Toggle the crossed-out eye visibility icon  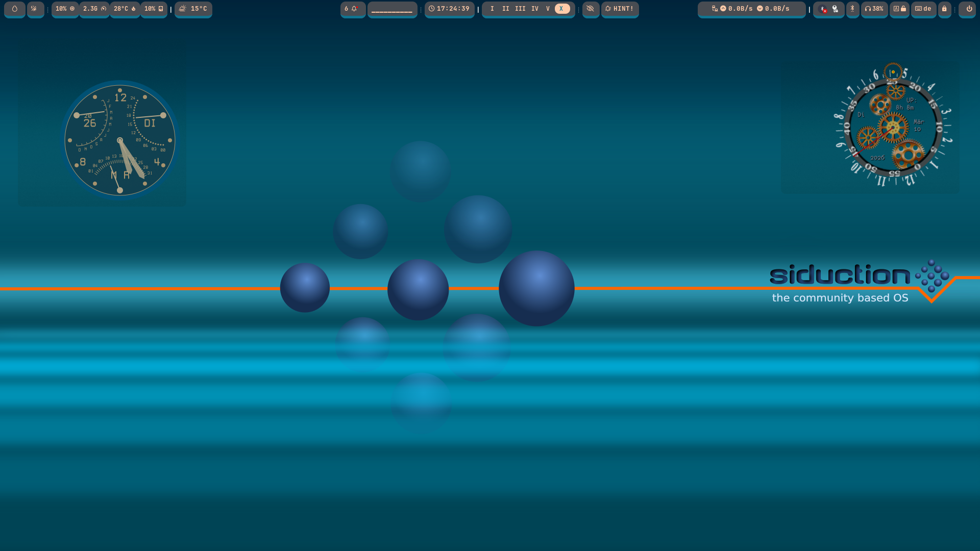591,9
